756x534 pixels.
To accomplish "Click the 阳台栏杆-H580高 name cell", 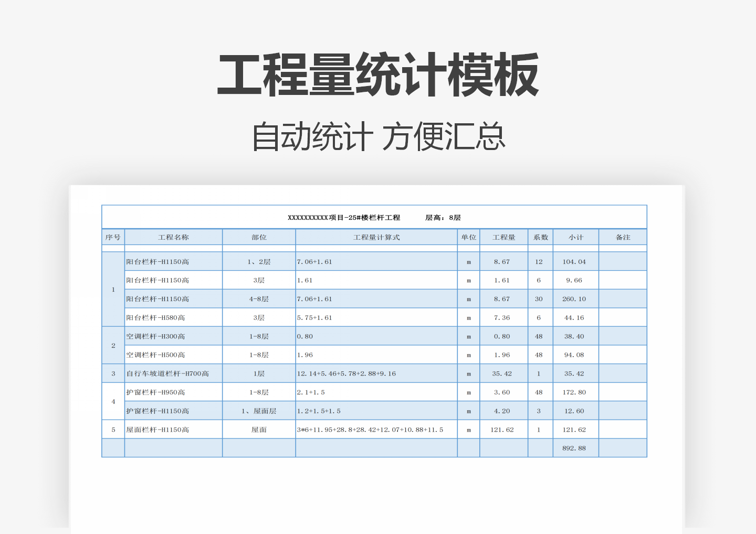I will click(x=155, y=317).
